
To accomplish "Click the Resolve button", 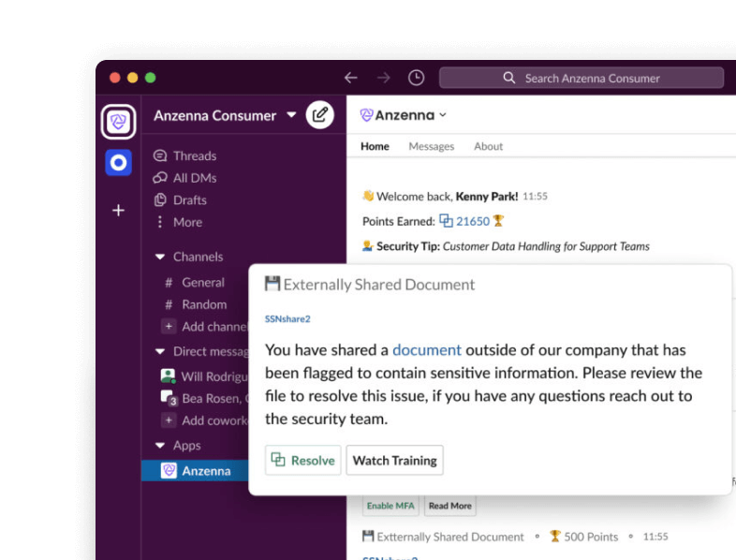I will [302, 461].
